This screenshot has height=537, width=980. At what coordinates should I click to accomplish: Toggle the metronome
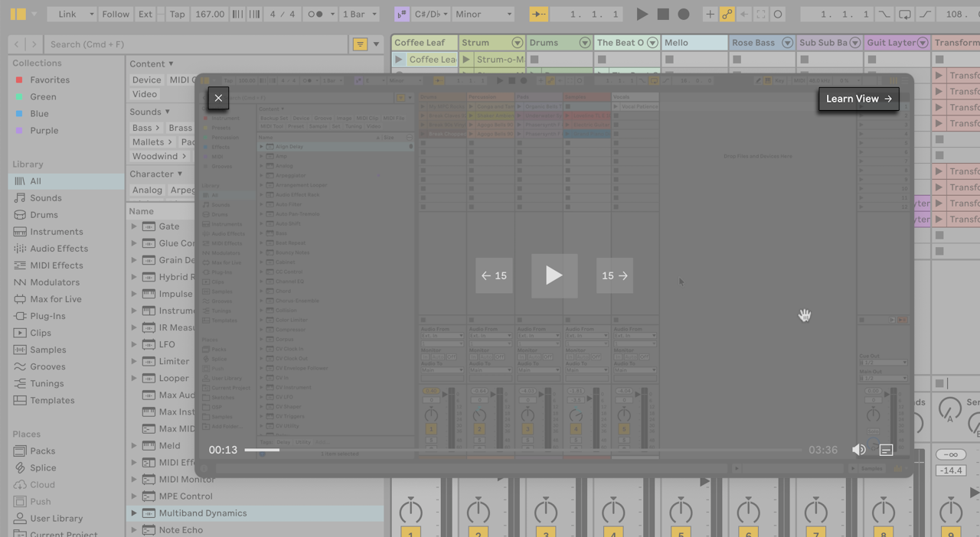click(315, 14)
